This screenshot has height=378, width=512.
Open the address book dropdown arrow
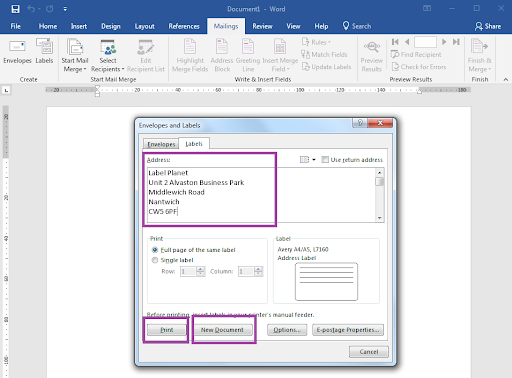pos(314,160)
